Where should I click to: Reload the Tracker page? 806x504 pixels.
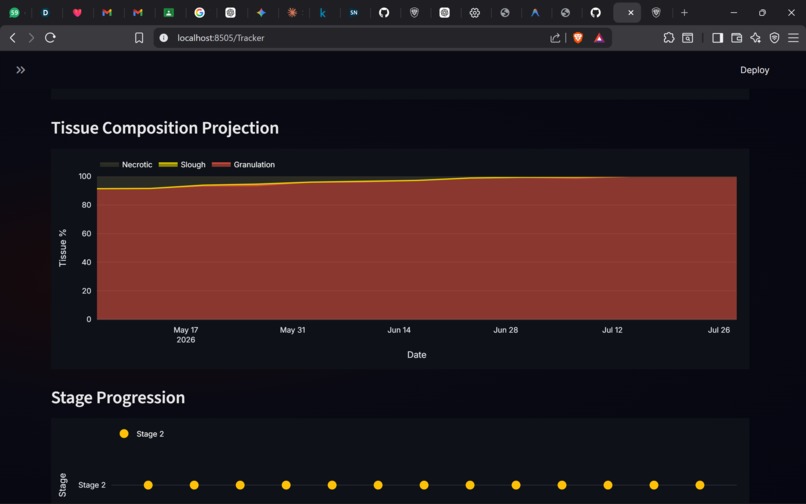tap(50, 38)
